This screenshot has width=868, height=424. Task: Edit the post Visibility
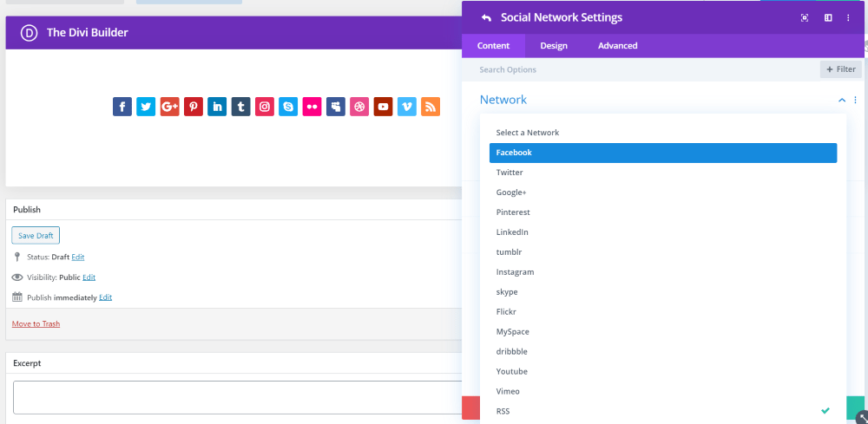(89, 277)
